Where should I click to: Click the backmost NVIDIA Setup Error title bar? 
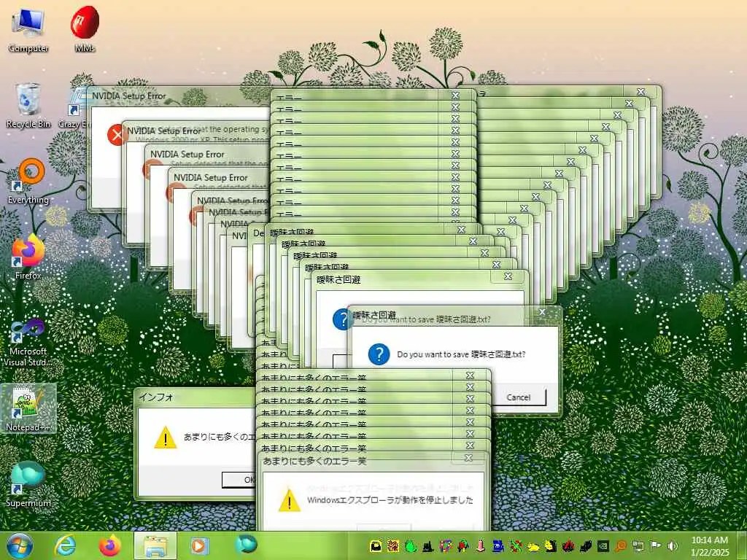tap(179, 96)
